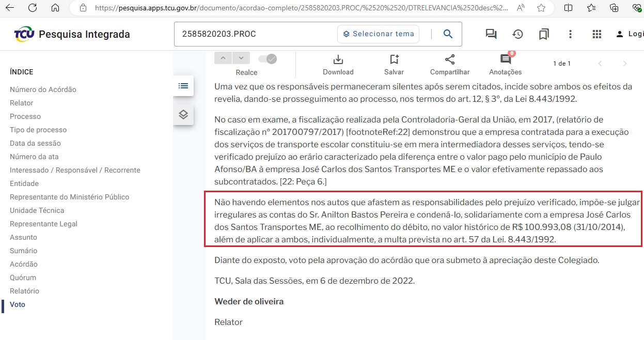Open the Selecionar tema dropdown

[379, 34]
